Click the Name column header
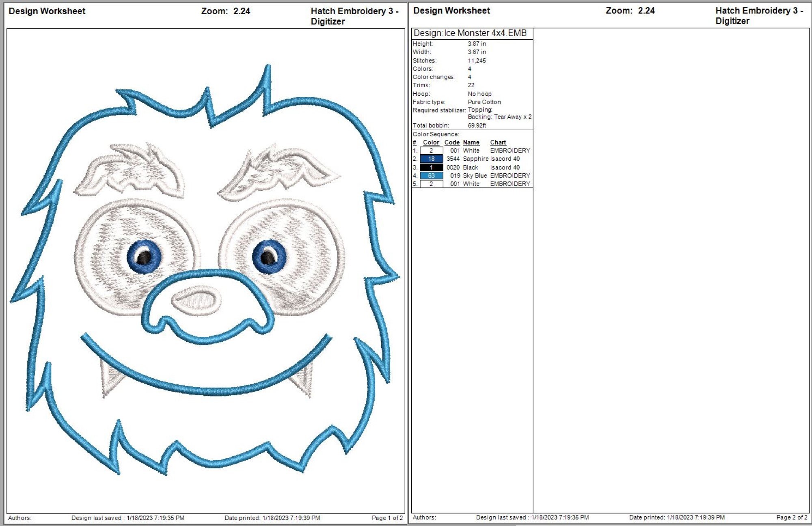This screenshot has height=526, width=812. 471,142
